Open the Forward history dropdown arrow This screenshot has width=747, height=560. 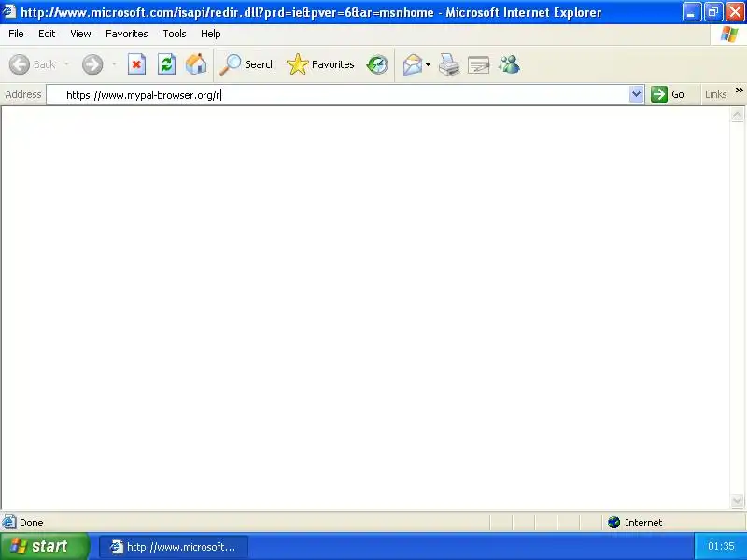pyautogui.click(x=114, y=64)
